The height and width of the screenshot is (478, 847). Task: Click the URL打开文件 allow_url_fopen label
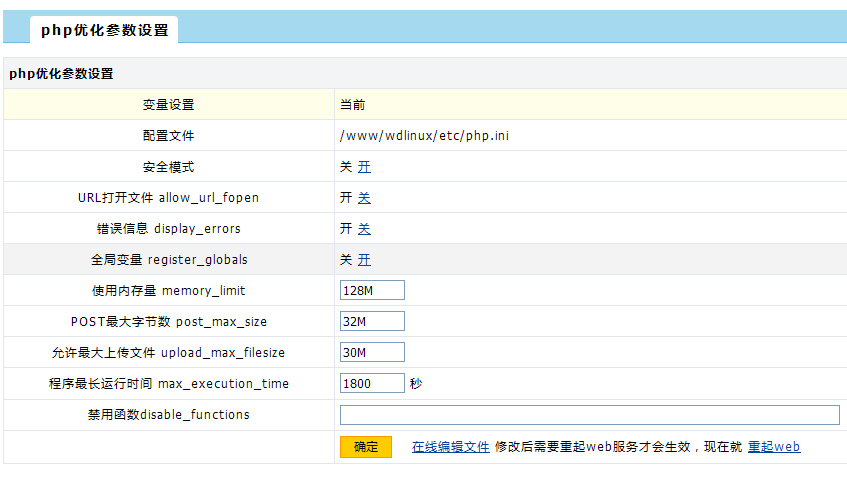pyautogui.click(x=169, y=198)
